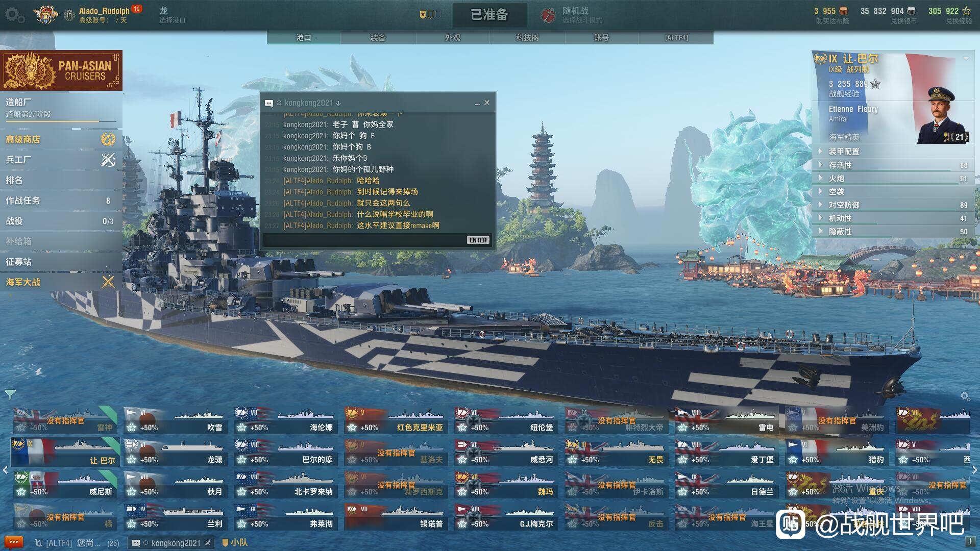Minimize the kongkong2021 chat window
Viewport: 980px width, 551px height.
(x=478, y=103)
